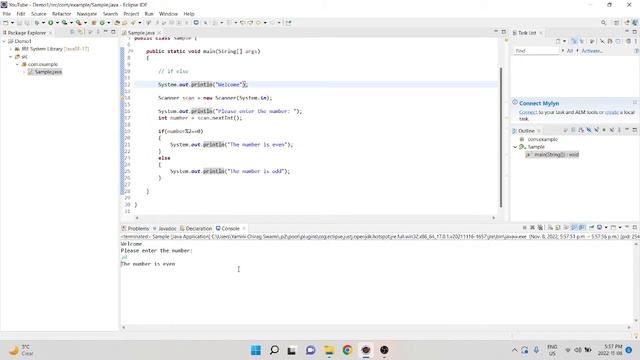Switch to the Javadoc tab

click(165, 228)
